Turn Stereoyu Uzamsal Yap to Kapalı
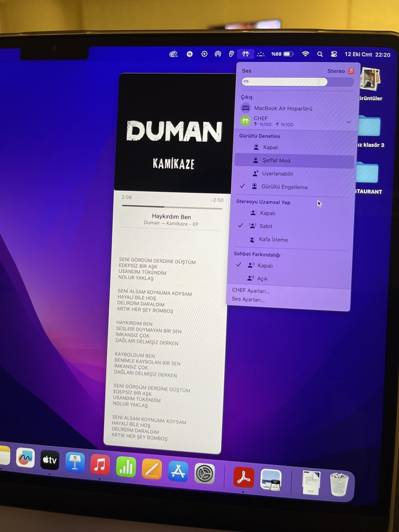399x532 pixels. tap(291, 213)
